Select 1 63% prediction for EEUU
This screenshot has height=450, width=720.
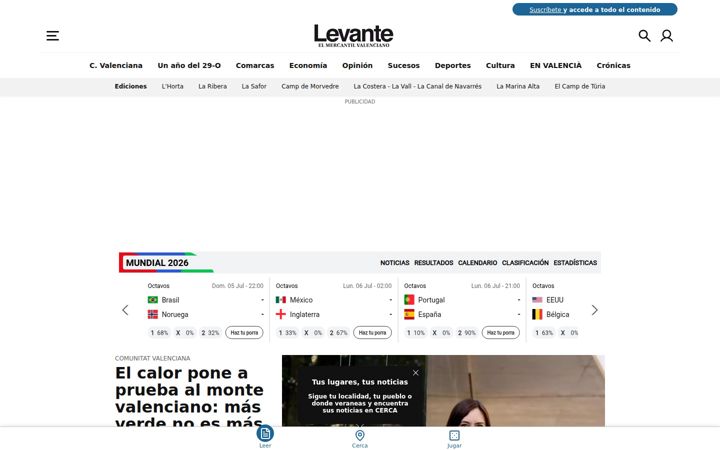click(544, 332)
